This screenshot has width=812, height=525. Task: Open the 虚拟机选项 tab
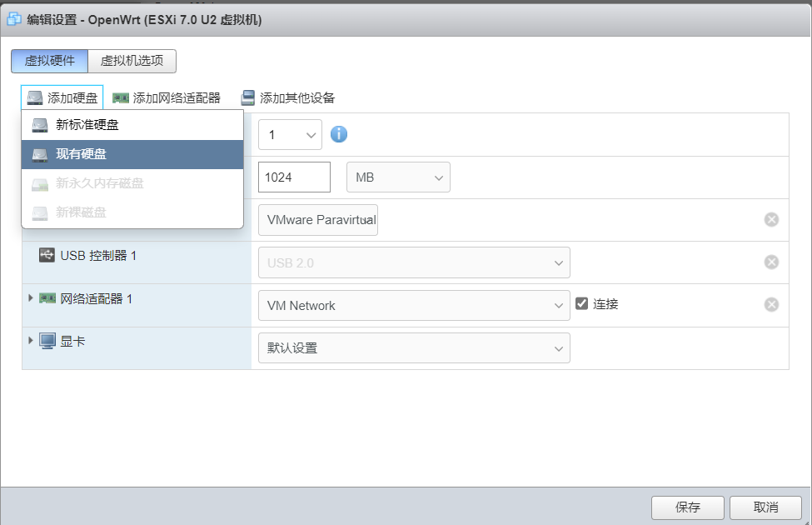[x=132, y=61]
